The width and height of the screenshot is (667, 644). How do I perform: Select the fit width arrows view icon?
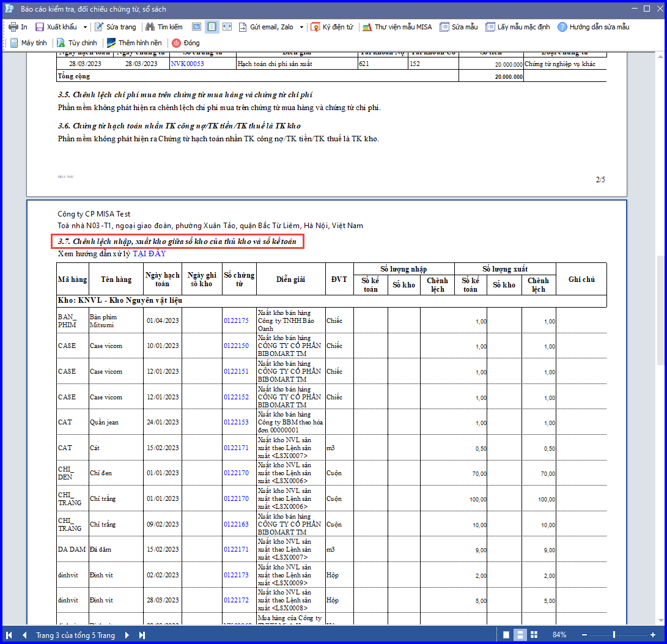click(x=227, y=27)
